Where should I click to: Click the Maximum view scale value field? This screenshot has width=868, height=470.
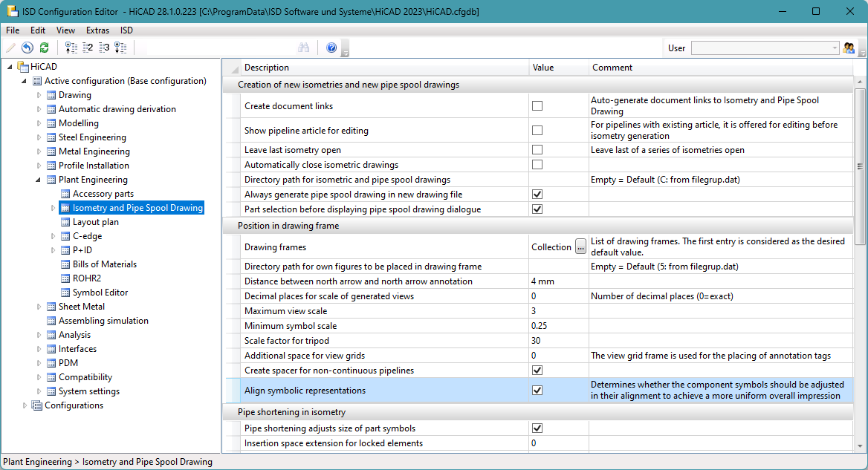coord(558,311)
